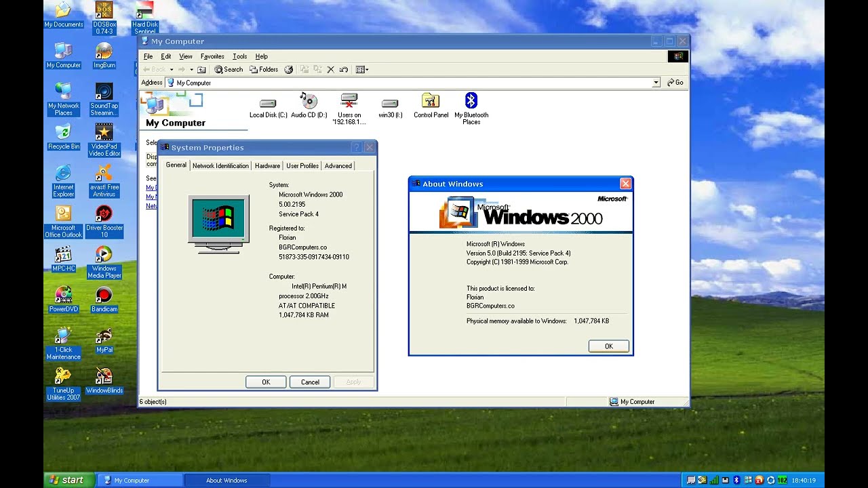
Task: Select the Control Panel icon
Action: [x=431, y=106]
